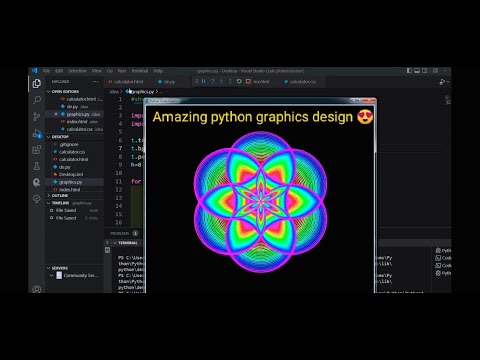Toggle bottom panel layout icon
Image resolution: width=480 pixels, height=360 pixels.
417,71
